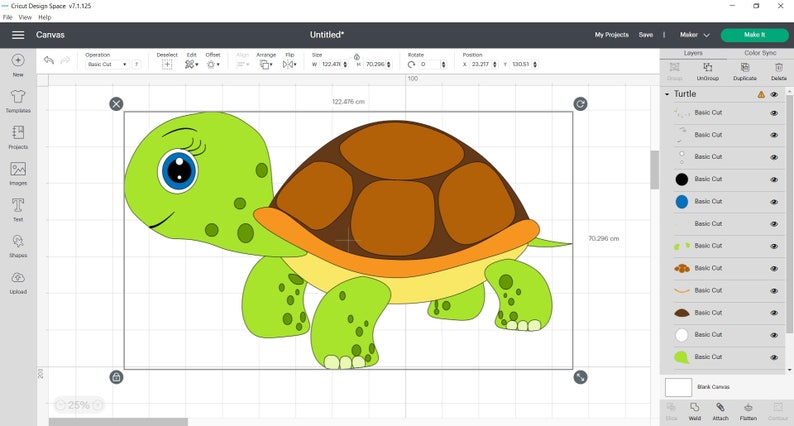Open the Operation Basic Cut dropdown
The image size is (794, 426).
(107, 64)
